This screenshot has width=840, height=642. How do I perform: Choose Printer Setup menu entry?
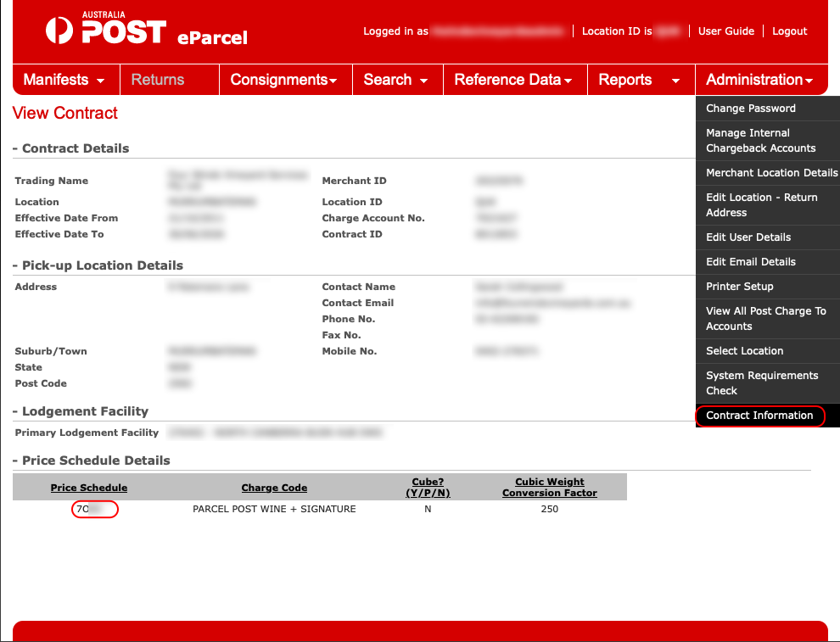click(768, 287)
